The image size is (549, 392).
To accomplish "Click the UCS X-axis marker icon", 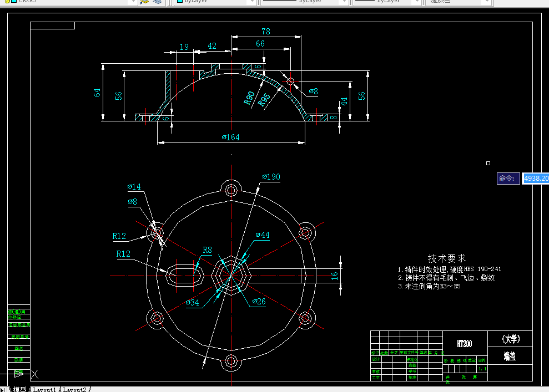I will click(x=34, y=374).
